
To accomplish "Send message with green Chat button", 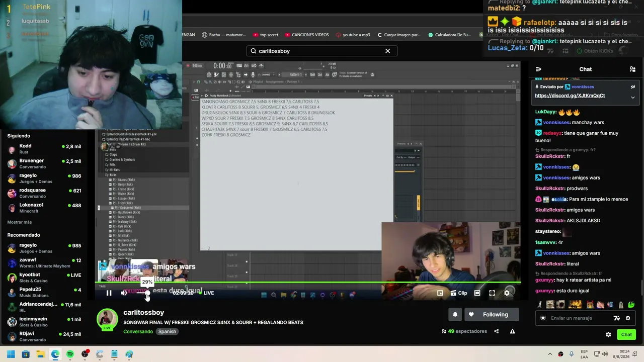I will (x=626, y=334).
